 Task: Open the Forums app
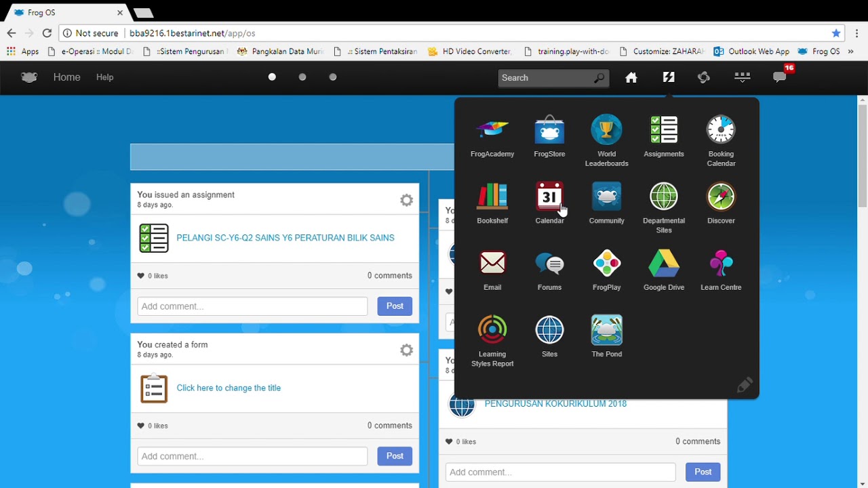point(549,270)
